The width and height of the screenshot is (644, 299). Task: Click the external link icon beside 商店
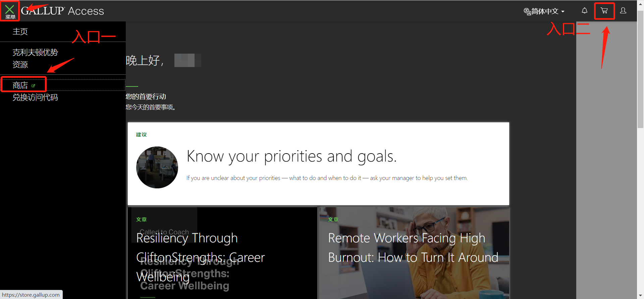33,86
